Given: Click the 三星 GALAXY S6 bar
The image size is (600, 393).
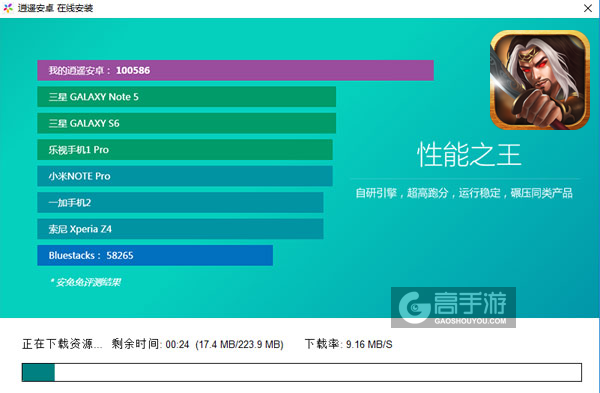Looking at the screenshot, I should click(x=186, y=123).
